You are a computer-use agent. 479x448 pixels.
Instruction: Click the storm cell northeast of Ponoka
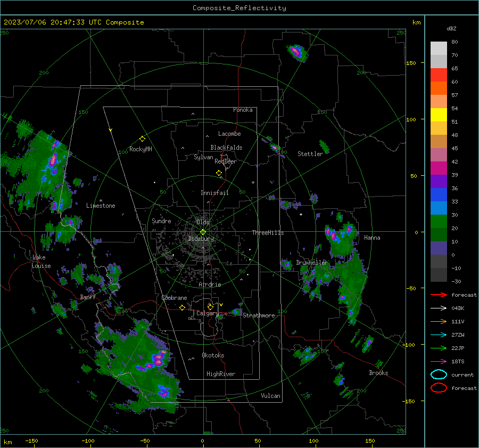(296, 52)
